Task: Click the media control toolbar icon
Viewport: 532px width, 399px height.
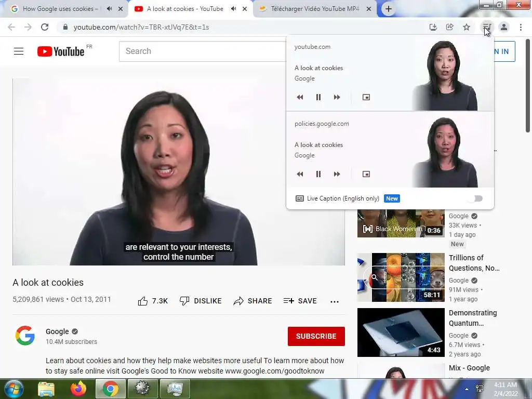Action: point(487,27)
